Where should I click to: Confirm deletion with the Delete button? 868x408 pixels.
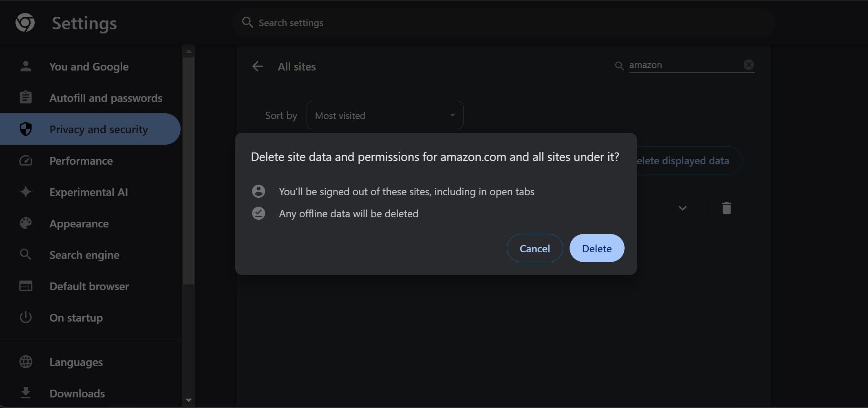coord(596,248)
